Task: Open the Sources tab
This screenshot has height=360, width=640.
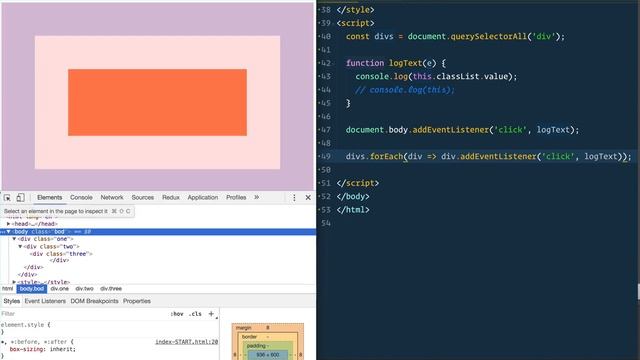Action: [142, 198]
